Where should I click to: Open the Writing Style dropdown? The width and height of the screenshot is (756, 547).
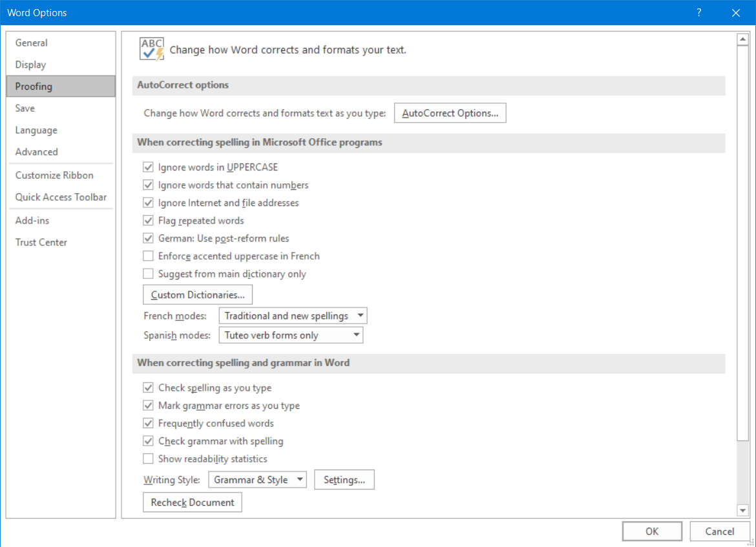(257, 480)
